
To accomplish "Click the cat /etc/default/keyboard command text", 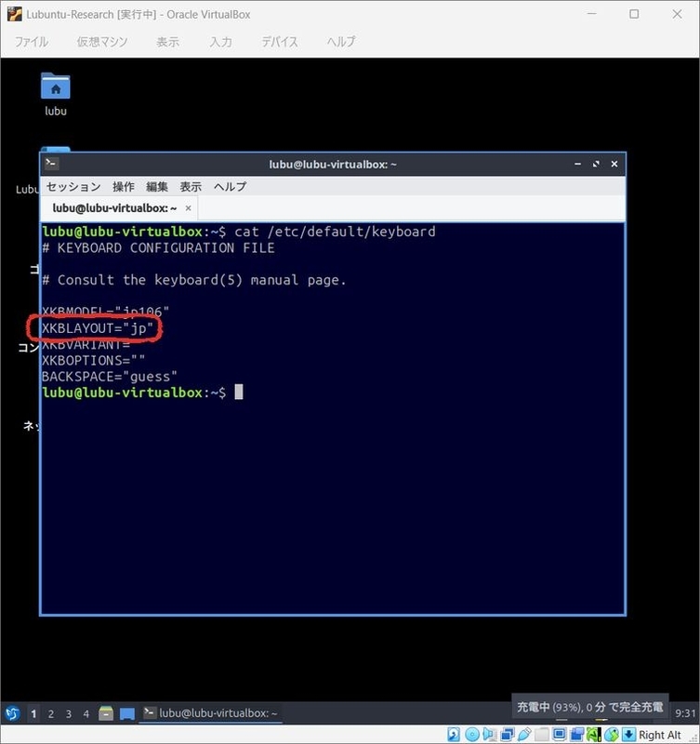I will coord(335,232).
